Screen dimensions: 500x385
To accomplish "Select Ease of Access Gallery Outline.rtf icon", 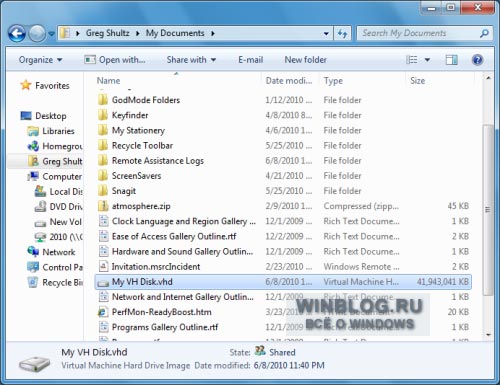I will click(104, 236).
